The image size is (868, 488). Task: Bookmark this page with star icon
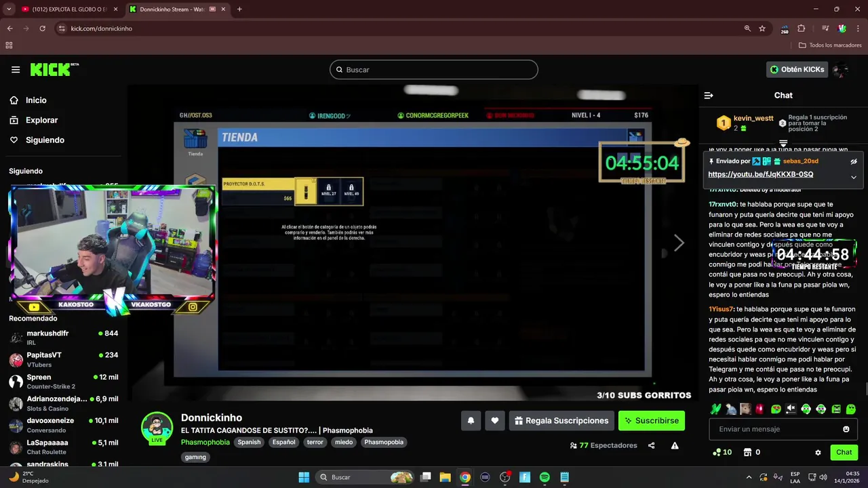[762, 28]
